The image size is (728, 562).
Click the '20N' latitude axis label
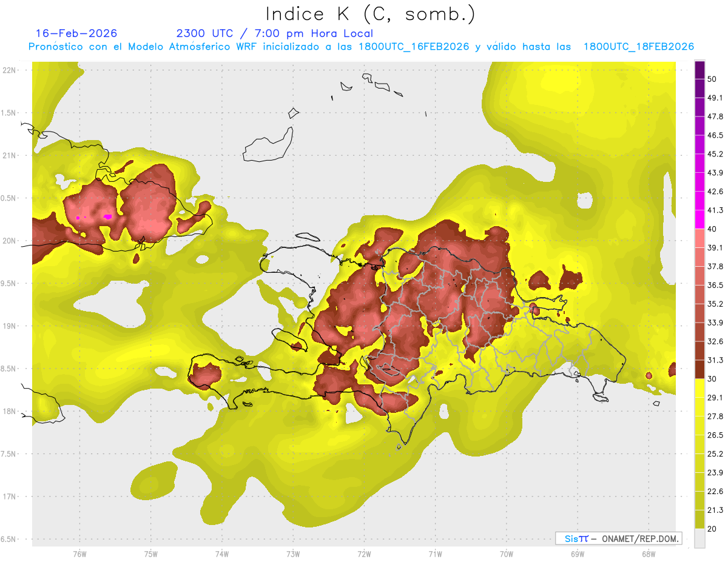pyautogui.click(x=10, y=241)
